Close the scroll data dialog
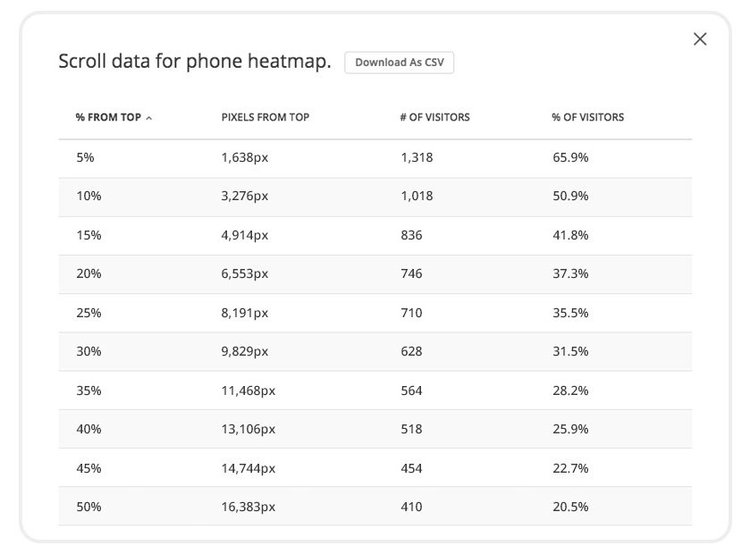The width and height of the screenshot is (750, 554). point(700,39)
